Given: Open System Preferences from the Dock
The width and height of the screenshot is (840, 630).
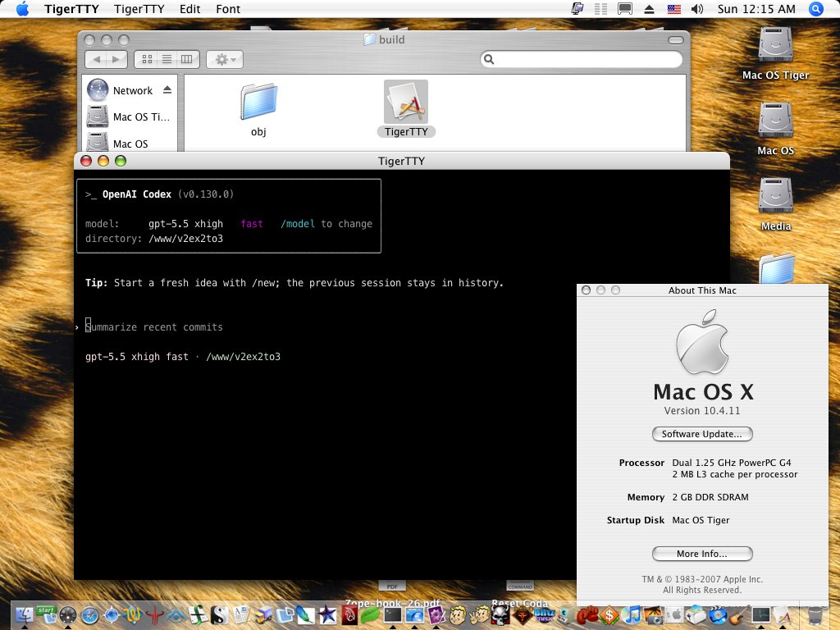Looking at the screenshot, I should (673, 615).
